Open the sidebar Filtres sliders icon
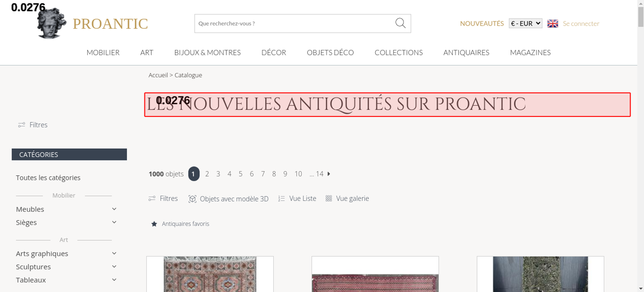Viewport: 644px width, 292px height. 22,125
